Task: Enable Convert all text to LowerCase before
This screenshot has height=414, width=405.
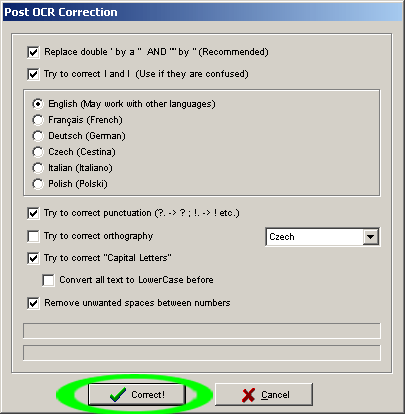Action: 48,280
